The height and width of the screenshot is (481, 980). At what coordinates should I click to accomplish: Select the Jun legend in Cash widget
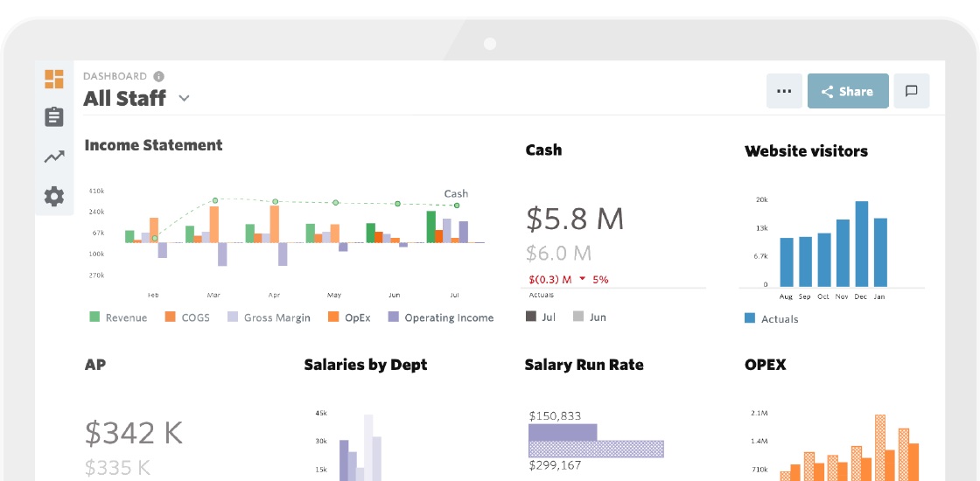click(589, 317)
